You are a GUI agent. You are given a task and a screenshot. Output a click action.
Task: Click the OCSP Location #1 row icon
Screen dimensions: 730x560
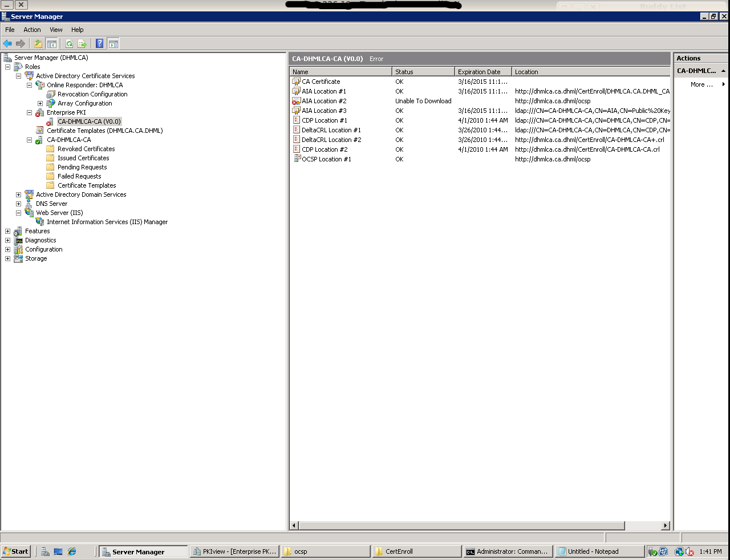[296, 159]
